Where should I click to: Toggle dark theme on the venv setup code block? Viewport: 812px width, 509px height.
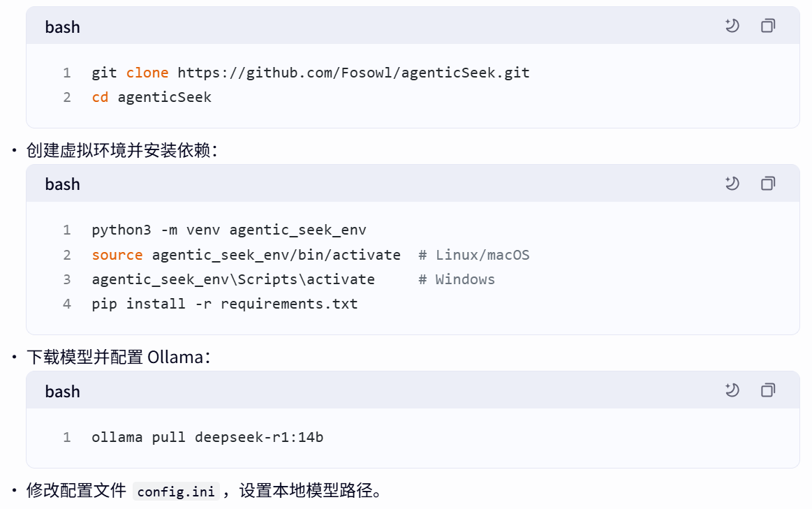point(732,184)
